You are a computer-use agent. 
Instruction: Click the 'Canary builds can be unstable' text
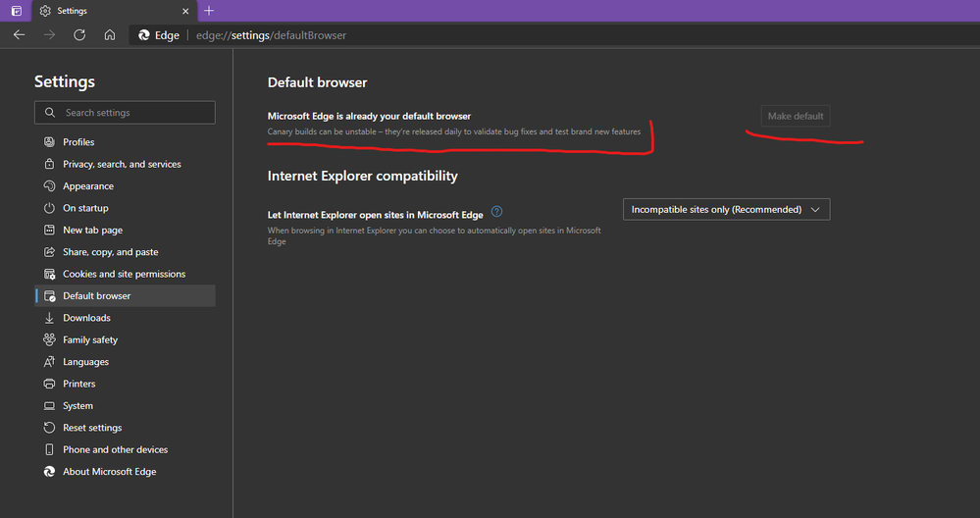[x=454, y=131]
